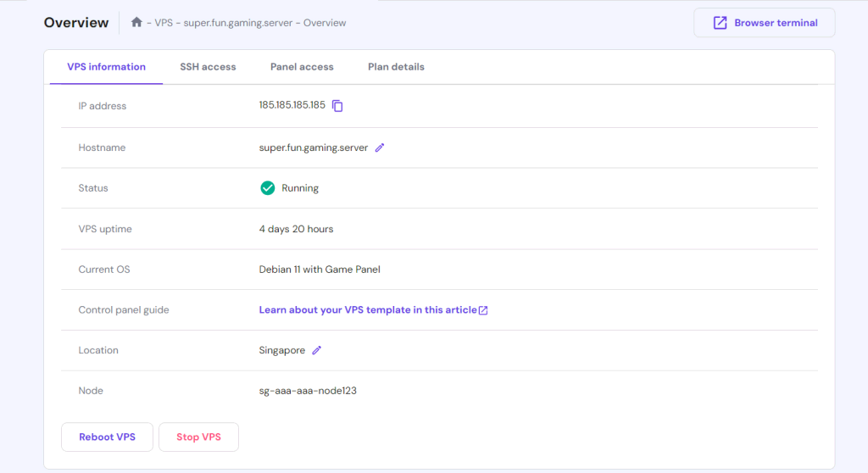The width and height of the screenshot is (868, 473).
Task: Copy the IP address using the copy icon
Action: (x=337, y=106)
